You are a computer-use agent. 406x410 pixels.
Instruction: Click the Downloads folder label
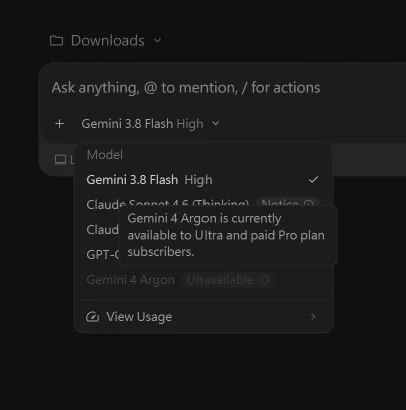108,41
